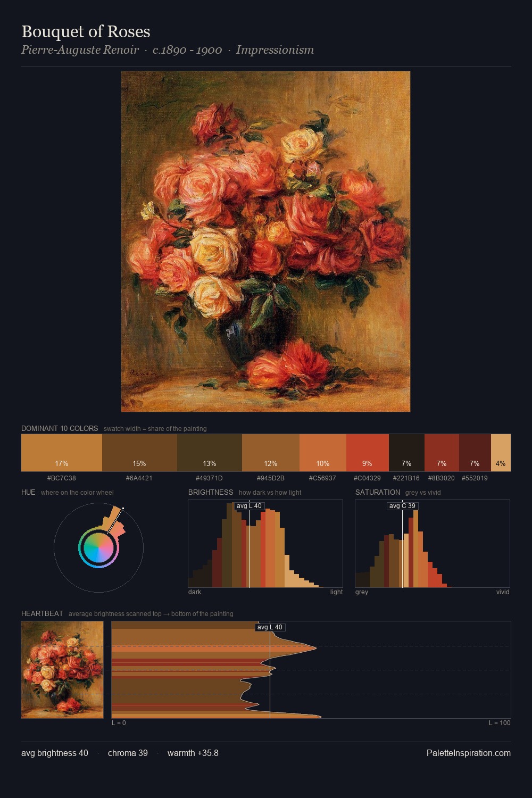Click the light tan 4% swatch

point(501,453)
